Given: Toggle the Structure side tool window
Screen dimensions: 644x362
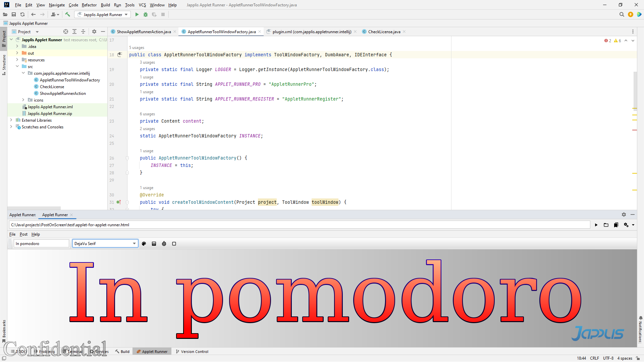Looking at the screenshot, I should [4, 64].
